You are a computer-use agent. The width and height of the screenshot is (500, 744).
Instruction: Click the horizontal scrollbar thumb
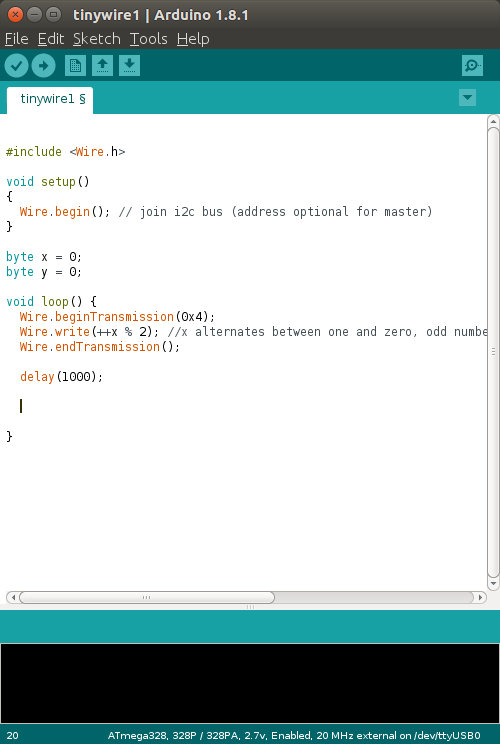(147, 597)
